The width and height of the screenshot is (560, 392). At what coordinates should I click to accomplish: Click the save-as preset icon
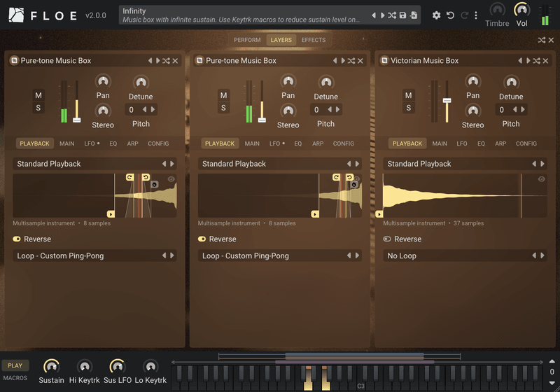point(414,15)
